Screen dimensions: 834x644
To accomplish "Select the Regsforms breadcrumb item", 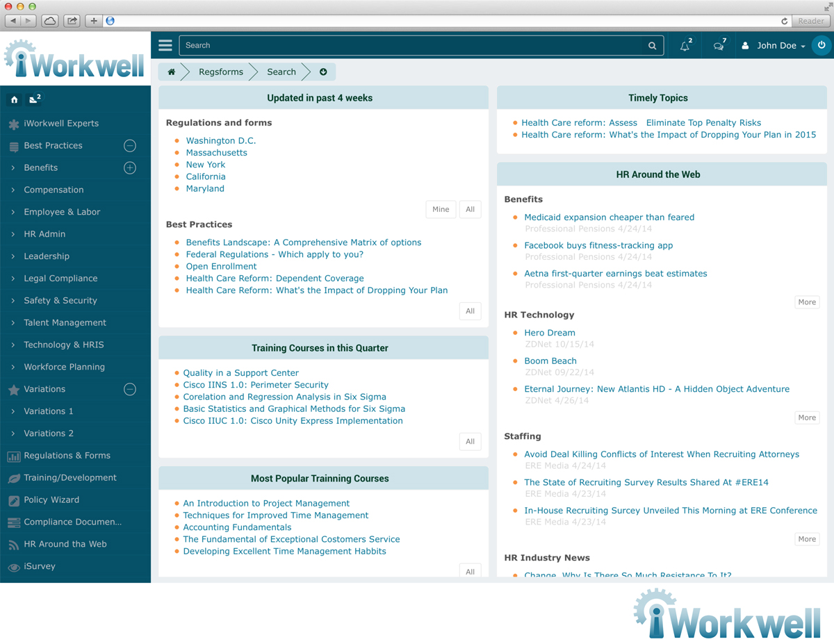I will pyautogui.click(x=220, y=71).
